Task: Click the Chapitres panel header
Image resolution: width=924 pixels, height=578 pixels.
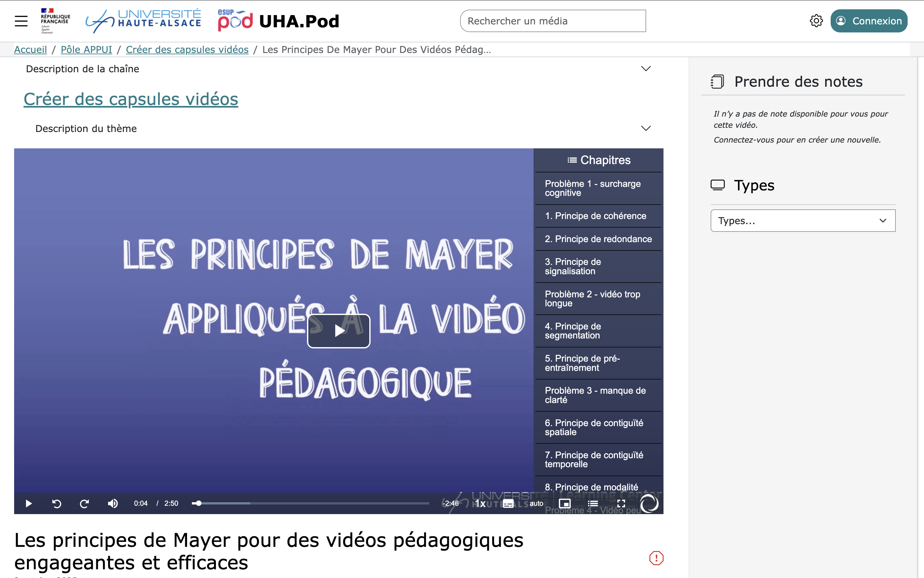Action: [x=598, y=160]
